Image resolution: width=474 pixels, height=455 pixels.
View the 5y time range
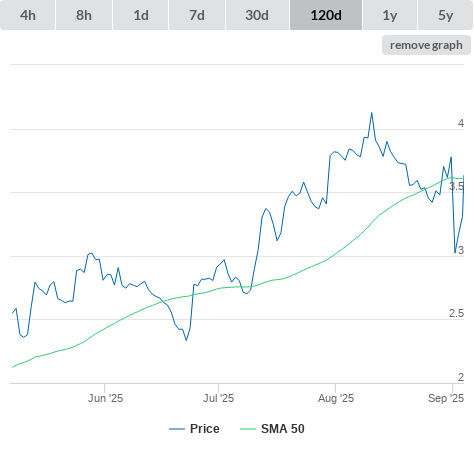445,15
